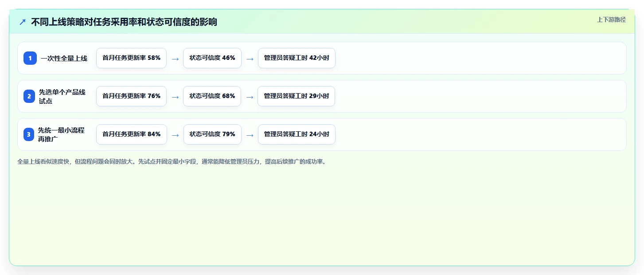Select the step 1 number badge
Screen dimensions: 644x275
point(30,58)
